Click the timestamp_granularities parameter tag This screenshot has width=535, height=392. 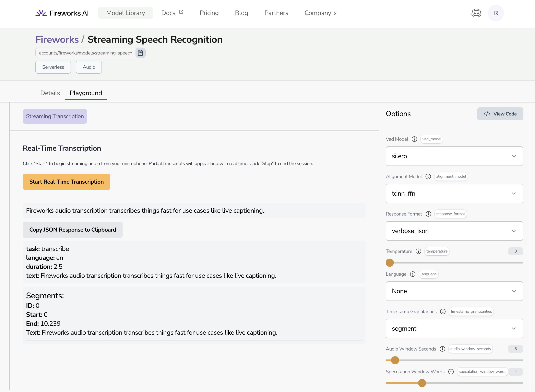tap(471, 311)
